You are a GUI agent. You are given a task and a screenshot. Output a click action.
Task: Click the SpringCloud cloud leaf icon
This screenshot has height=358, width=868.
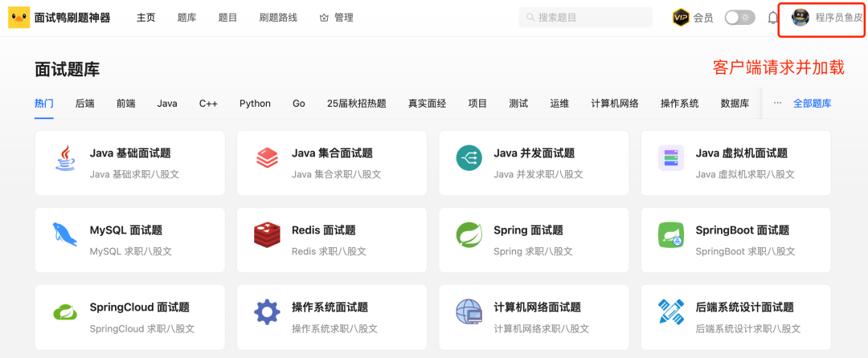[65, 312]
